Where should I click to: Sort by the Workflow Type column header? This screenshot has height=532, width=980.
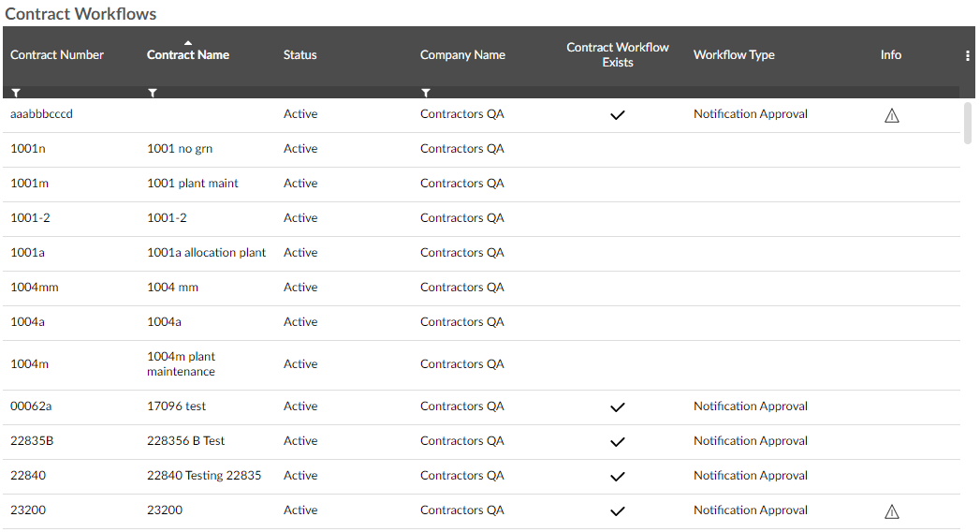point(734,55)
